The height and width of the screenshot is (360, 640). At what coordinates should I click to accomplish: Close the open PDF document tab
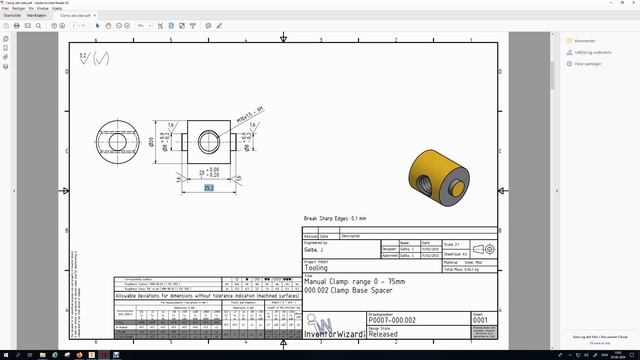tap(95, 16)
